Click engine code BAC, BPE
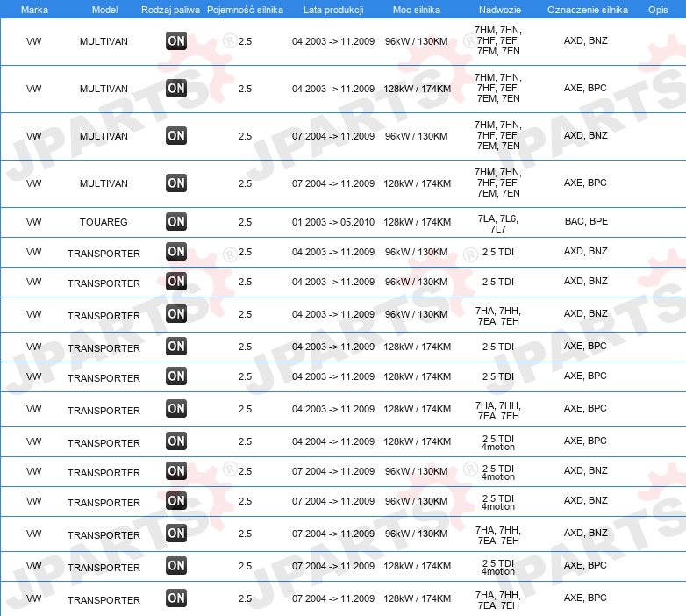This screenshot has height=616, width=686. 586,221
